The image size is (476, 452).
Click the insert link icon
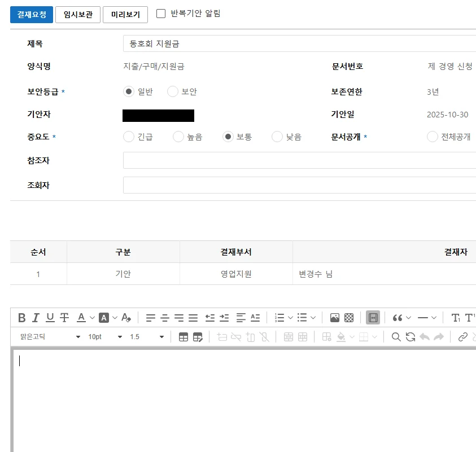pyautogui.click(x=463, y=337)
